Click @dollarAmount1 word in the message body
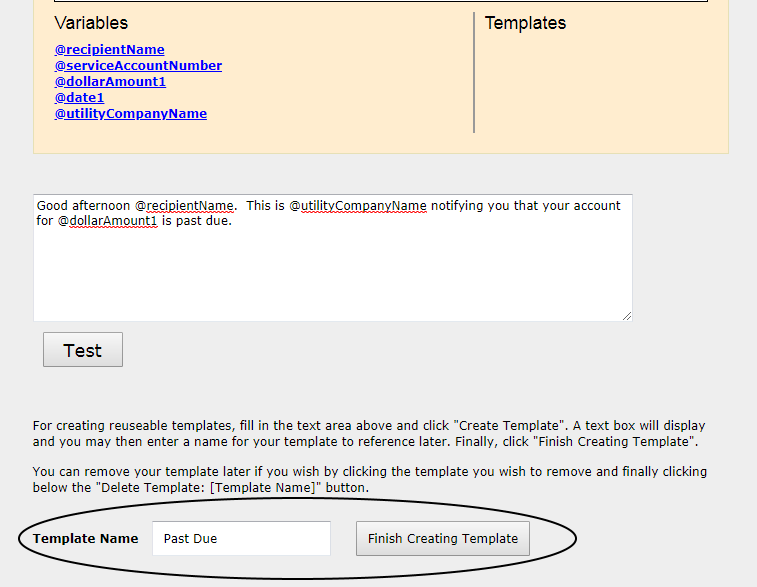Screen dimensions: 757x587 pyautogui.click(x=107, y=220)
